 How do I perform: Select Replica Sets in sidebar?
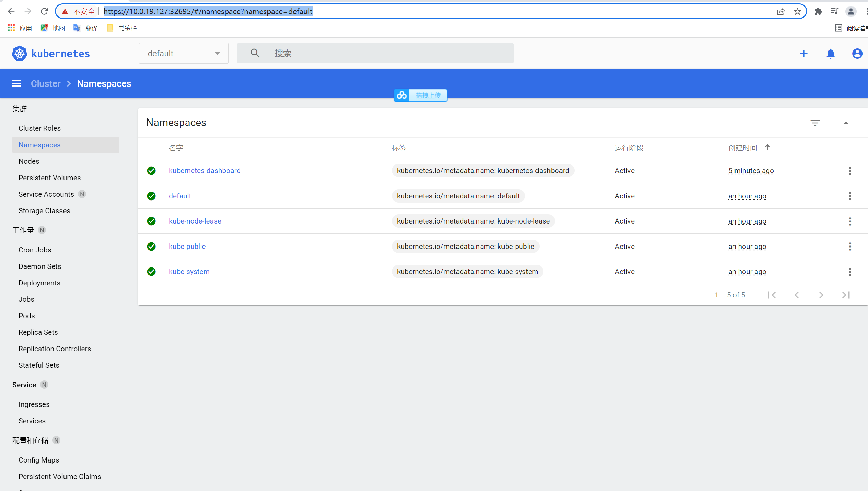(38, 332)
